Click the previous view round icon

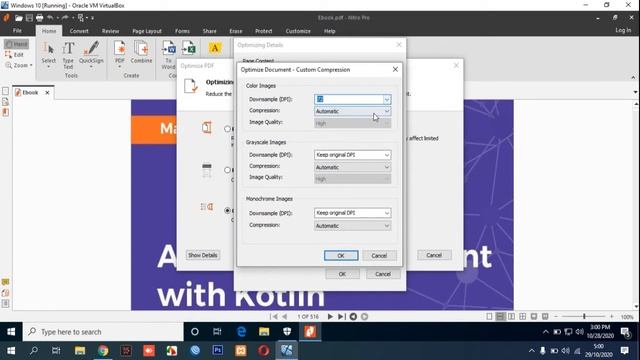pos(353,316)
